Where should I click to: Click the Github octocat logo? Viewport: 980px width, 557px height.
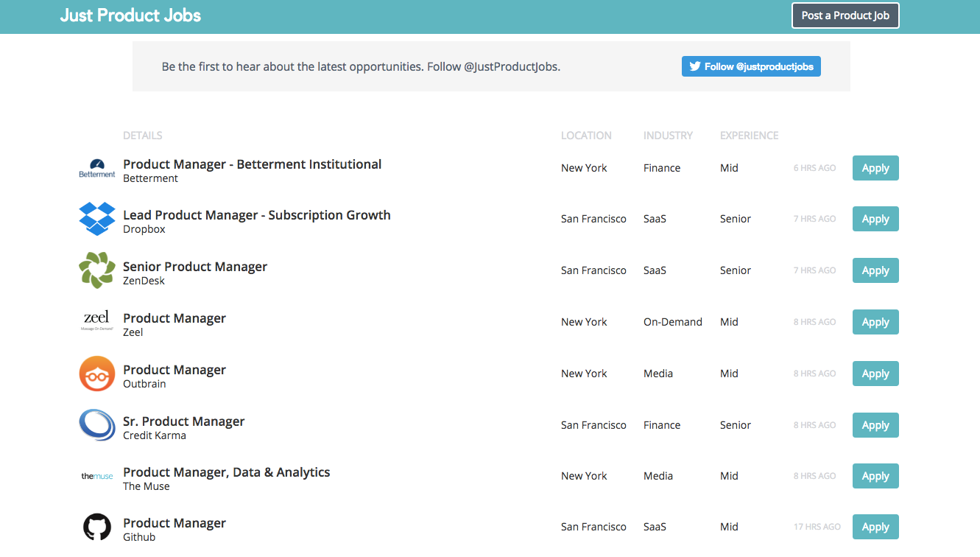coord(97,528)
